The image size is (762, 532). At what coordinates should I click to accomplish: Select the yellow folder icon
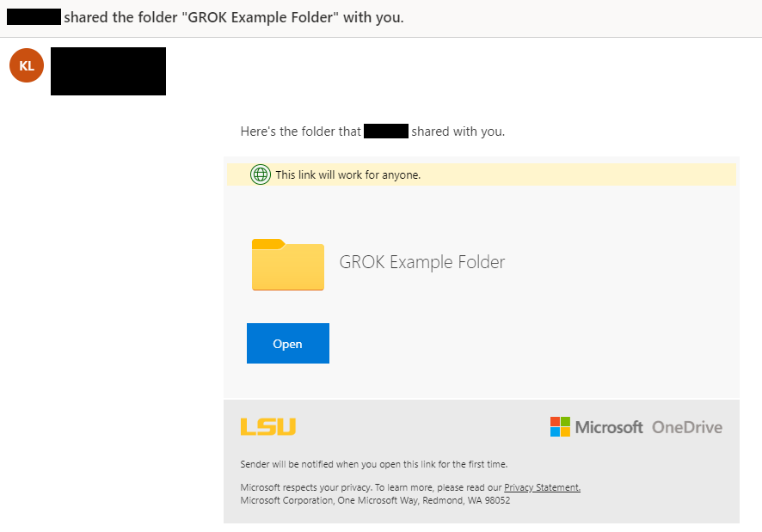coord(288,265)
